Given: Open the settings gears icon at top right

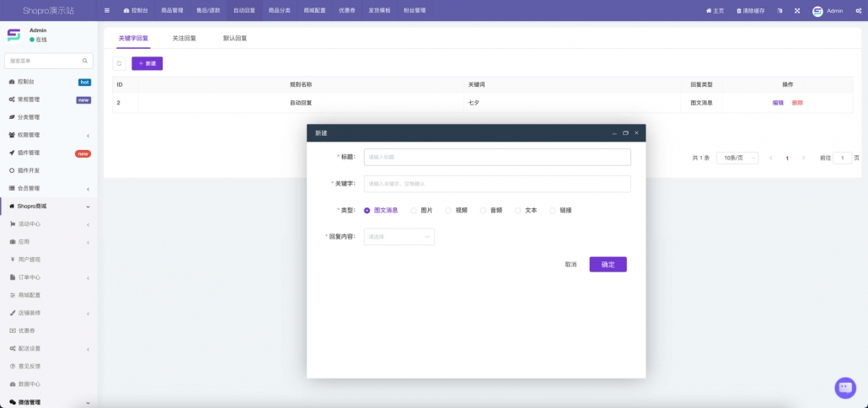Looking at the screenshot, I should [x=858, y=10].
